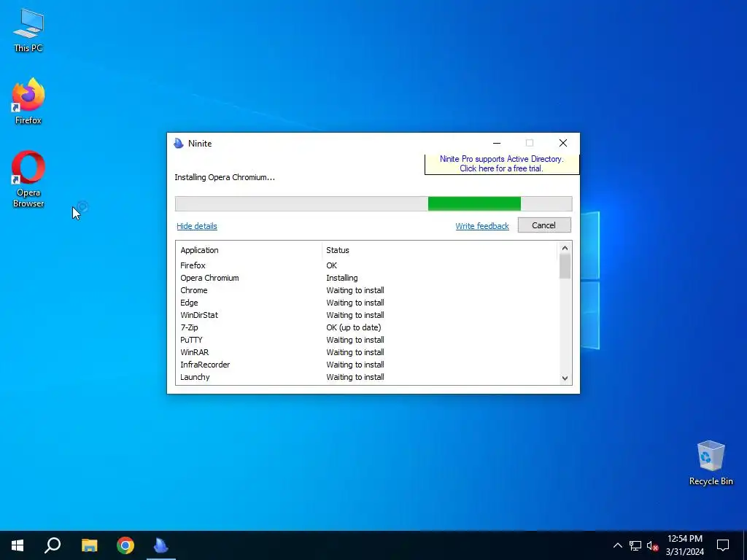
Task: Minimize the Ninite window
Action: 496,143
